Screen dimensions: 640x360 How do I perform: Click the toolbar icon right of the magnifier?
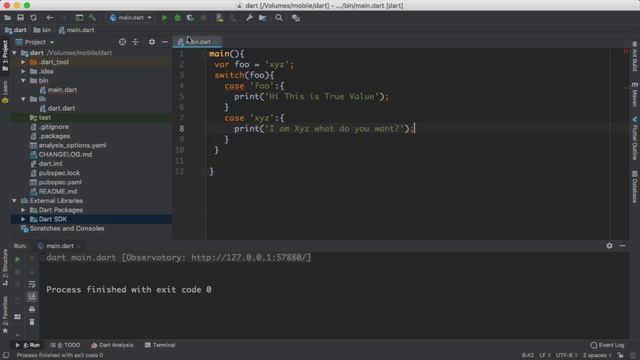point(296,18)
